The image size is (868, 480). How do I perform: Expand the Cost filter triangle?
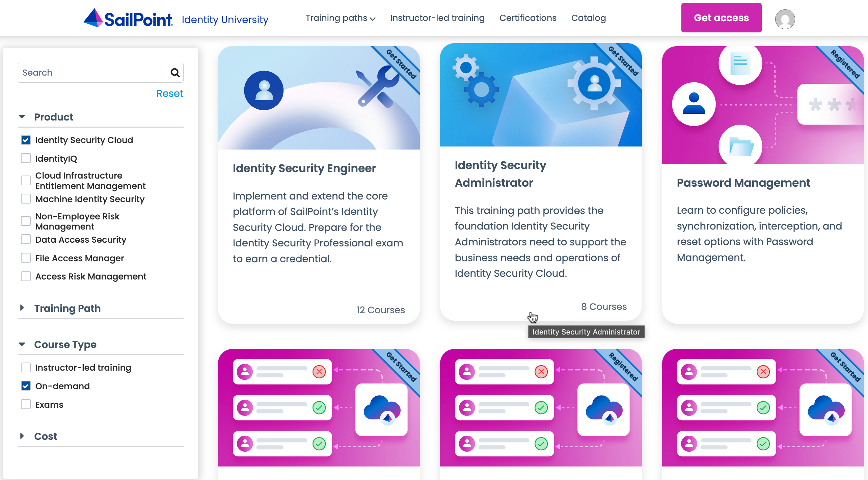pyautogui.click(x=22, y=436)
